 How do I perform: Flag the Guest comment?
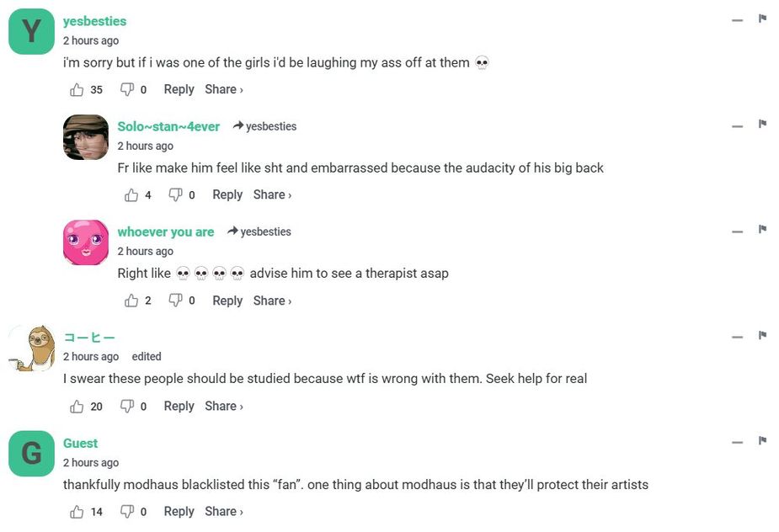(762, 441)
